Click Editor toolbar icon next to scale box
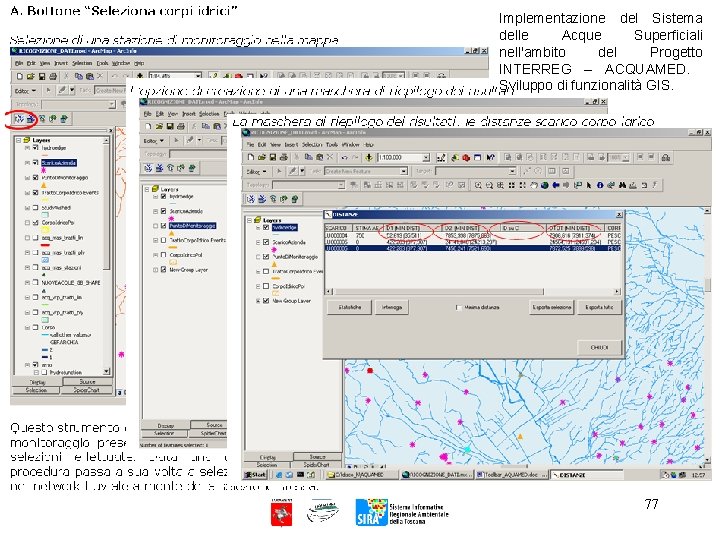Image resolution: width=720 pixels, height=540 pixels. click(441, 158)
